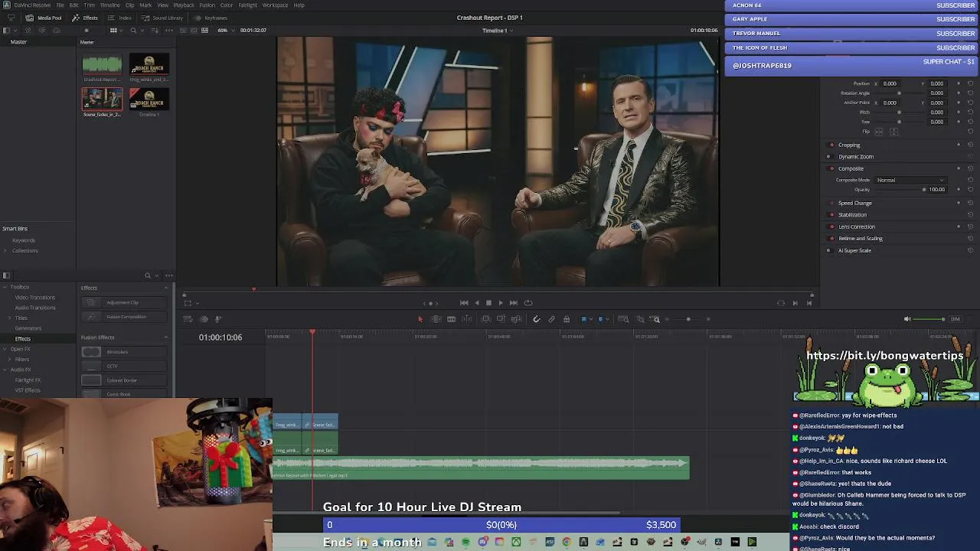Collapse the Fusion Effects section chevron
Screen dimensions: 980x551
[x=165, y=337]
